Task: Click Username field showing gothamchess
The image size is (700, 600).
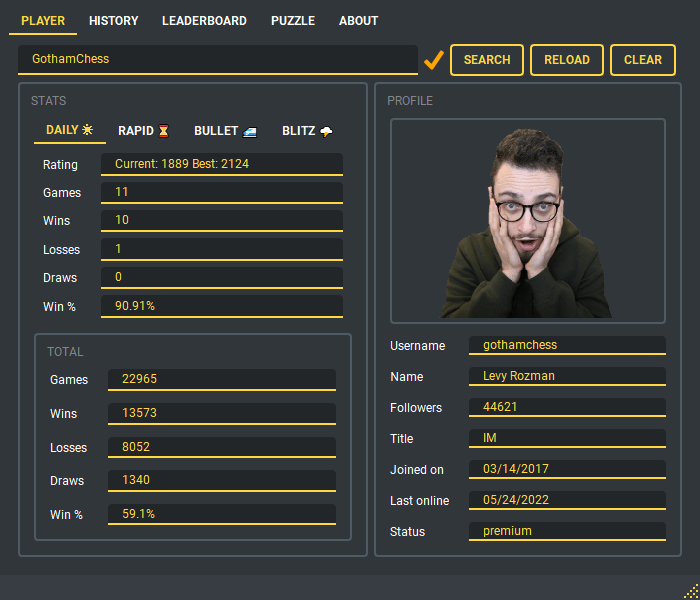Action: (x=567, y=346)
